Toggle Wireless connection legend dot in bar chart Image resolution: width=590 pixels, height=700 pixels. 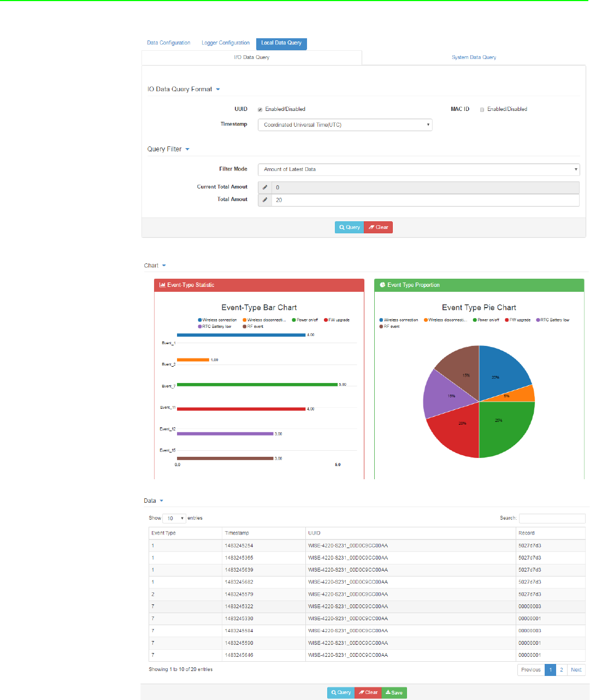pyautogui.click(x=200, y=320)
